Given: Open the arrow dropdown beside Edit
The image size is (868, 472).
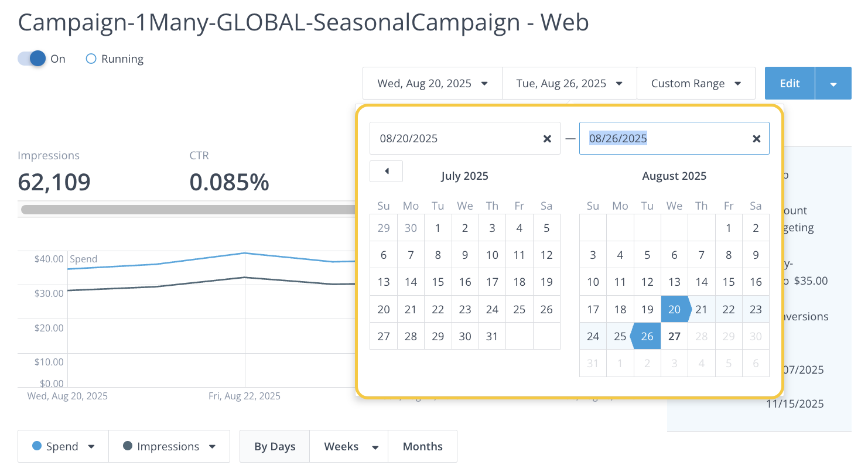Looking at the screenshot, I should [x=833, y=84].
